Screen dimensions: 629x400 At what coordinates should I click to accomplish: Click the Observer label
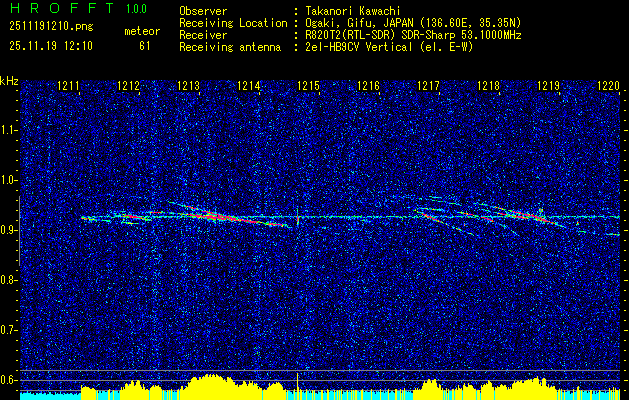click(203, 11)
